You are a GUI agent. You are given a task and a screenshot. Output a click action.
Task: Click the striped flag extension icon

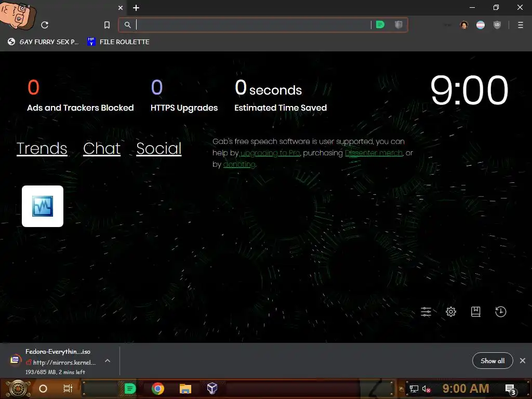(x=481, y=25)
